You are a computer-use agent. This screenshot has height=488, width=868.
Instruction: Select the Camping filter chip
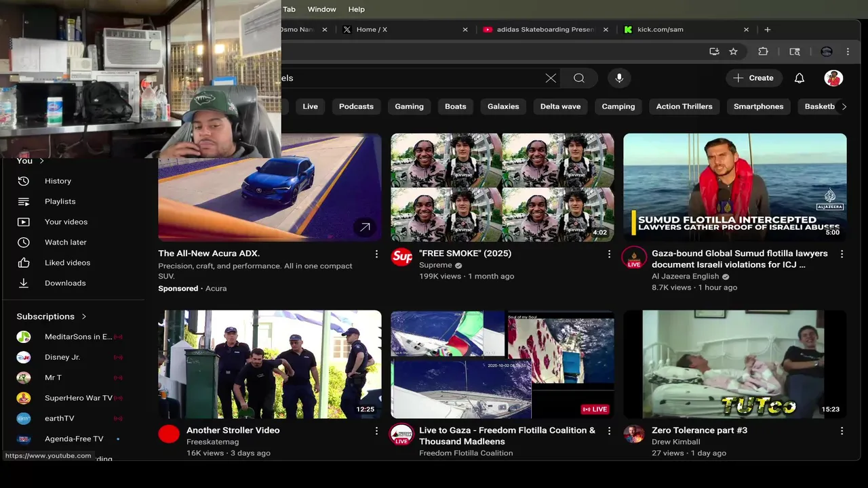618,106
